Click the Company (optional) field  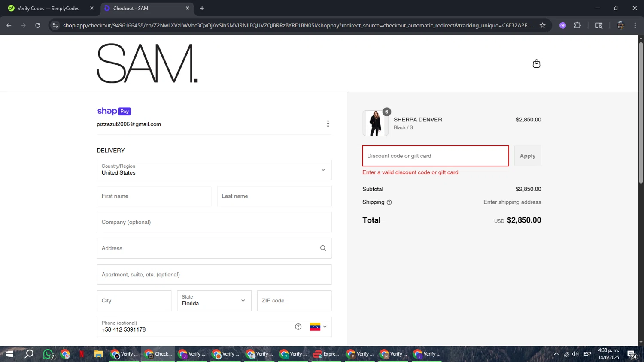pyautogui.click(x=214, y=222)
